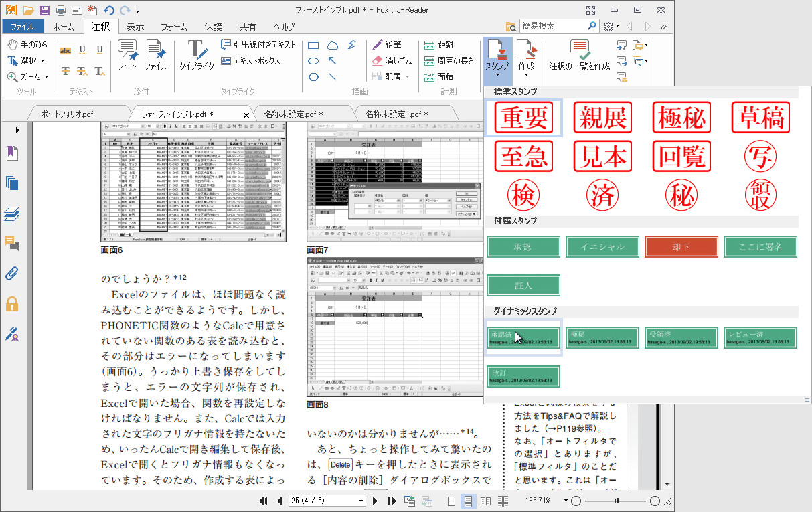Select the cloud shape drawing tool
Viewport: 812px width, 512px height.
[333, 46]
